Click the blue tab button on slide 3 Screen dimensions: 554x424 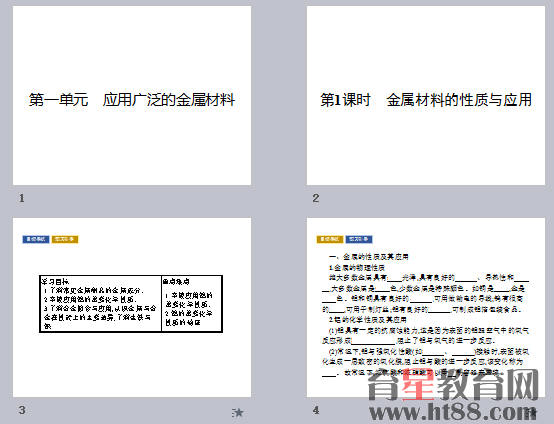click(x=36, y=239)
